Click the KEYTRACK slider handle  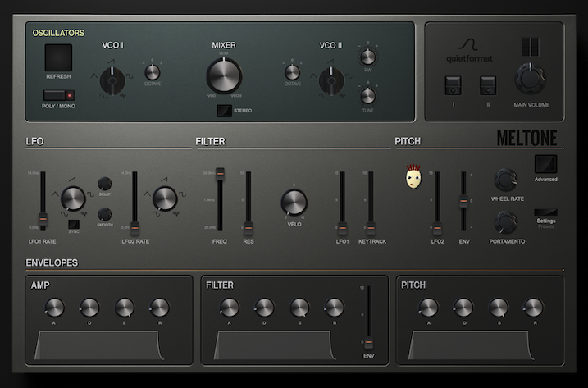(x=371, y=227)
